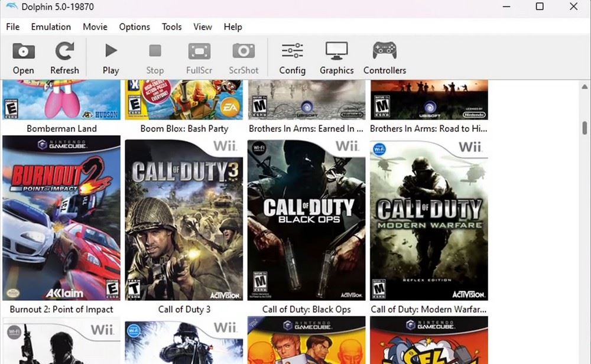Open the Tools menu
Screen dimensions: 591x364
click(172, 27)
